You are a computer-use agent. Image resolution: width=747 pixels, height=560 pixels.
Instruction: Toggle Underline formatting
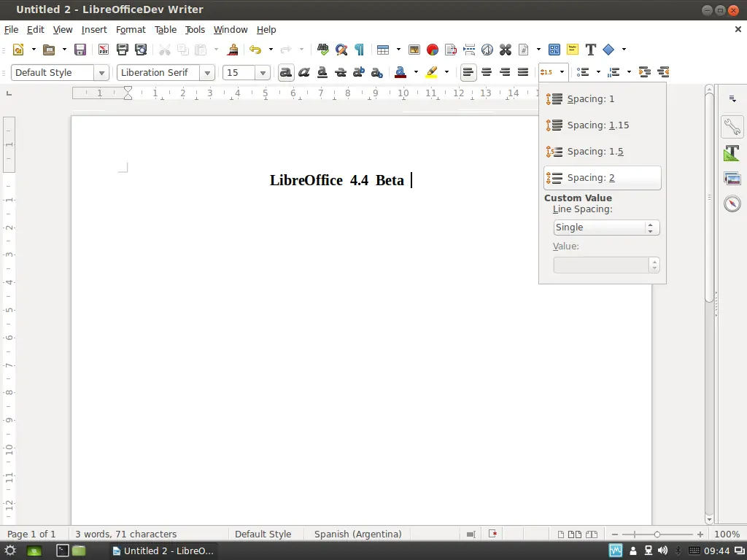pos(322,72)
